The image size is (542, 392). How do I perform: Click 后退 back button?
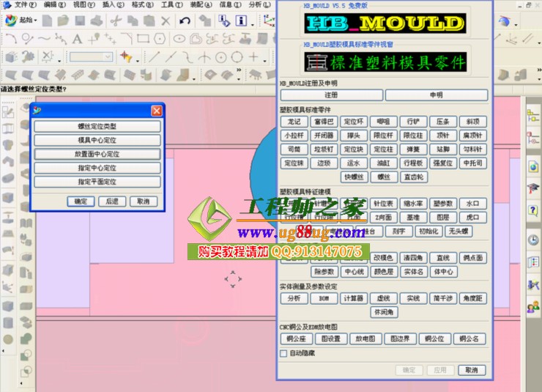[x=112, y=201]
